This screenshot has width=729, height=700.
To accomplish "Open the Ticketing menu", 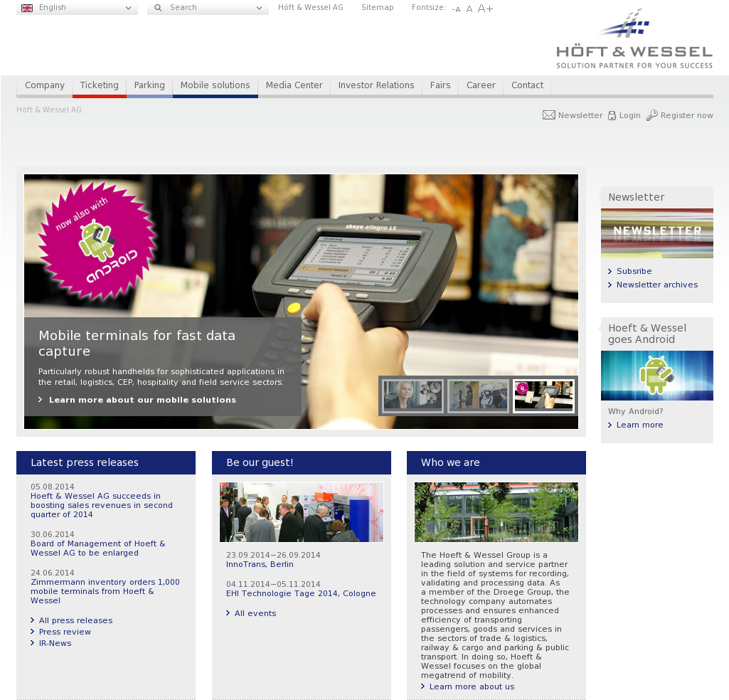I will pyautogui.click(x=99, y=85).
